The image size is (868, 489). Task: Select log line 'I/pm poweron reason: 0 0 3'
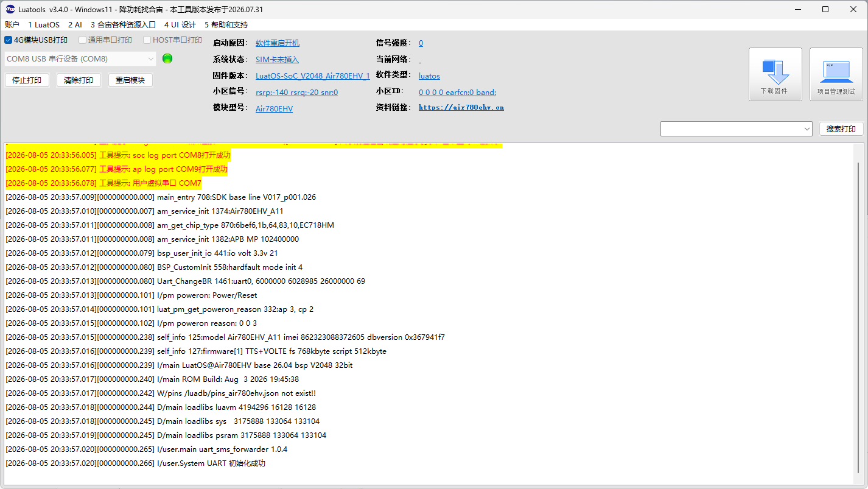(x=131, y=323)
